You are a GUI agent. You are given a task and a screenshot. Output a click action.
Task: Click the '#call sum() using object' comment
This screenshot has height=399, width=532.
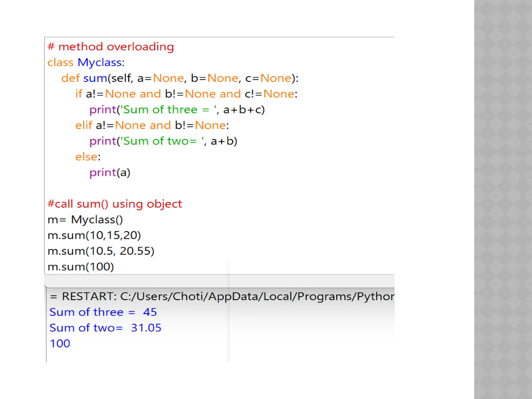[x=115, y=204]
